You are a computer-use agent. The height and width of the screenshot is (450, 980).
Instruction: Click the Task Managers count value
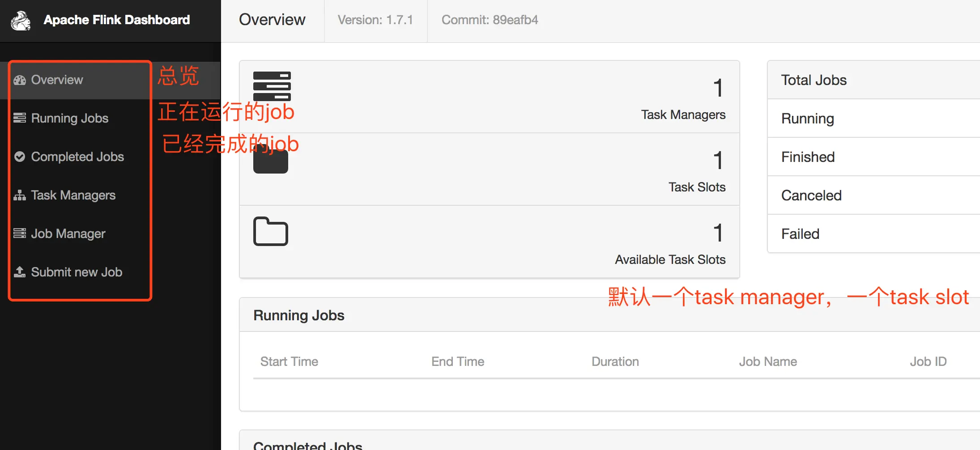[718, 88]
